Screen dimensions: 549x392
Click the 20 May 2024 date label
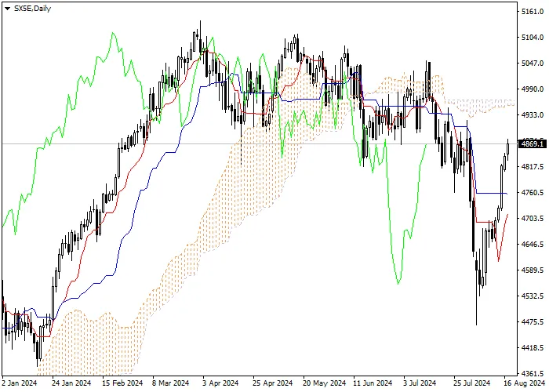pyautogui.click(x=324, y=383)
